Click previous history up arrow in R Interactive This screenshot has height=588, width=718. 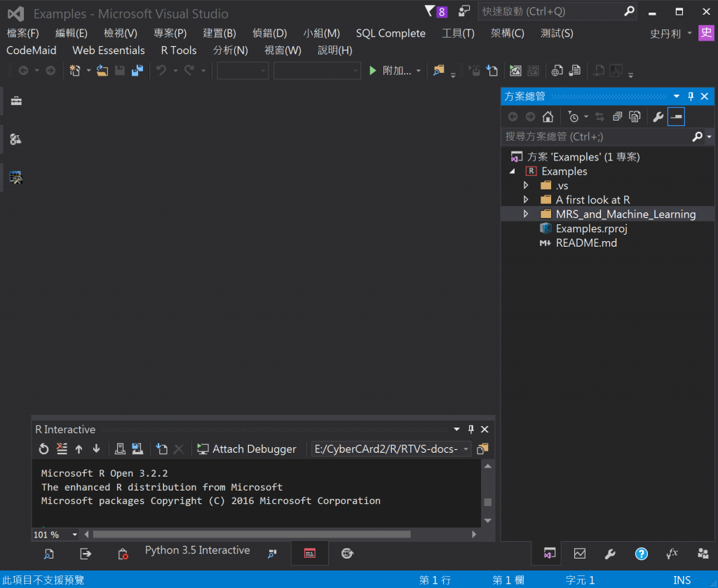click(79, 449)
